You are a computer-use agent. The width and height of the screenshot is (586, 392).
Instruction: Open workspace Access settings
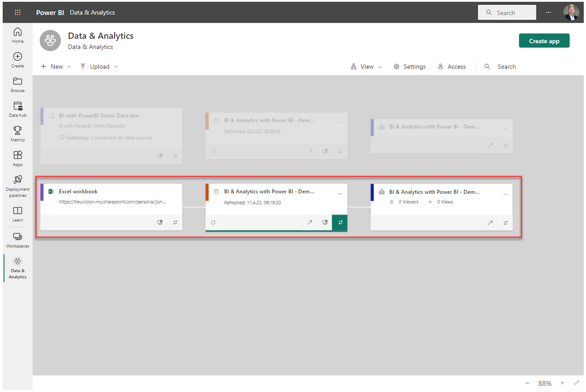coord(451,66)
